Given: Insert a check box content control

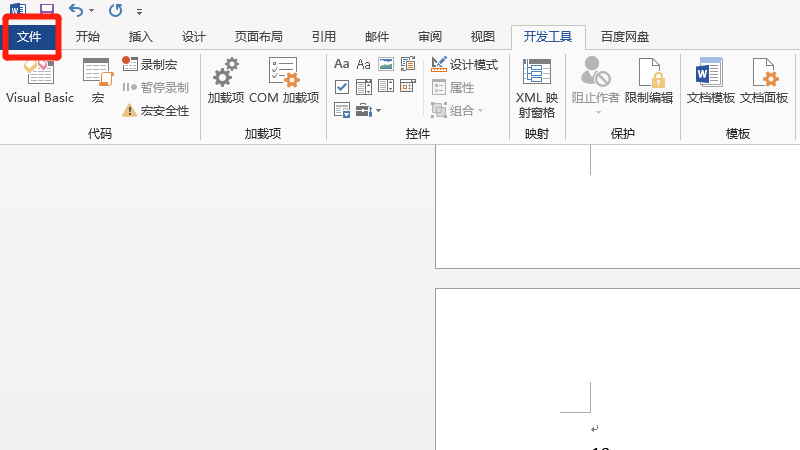Looking at the screenshot, I should click(x=342, y=87).
